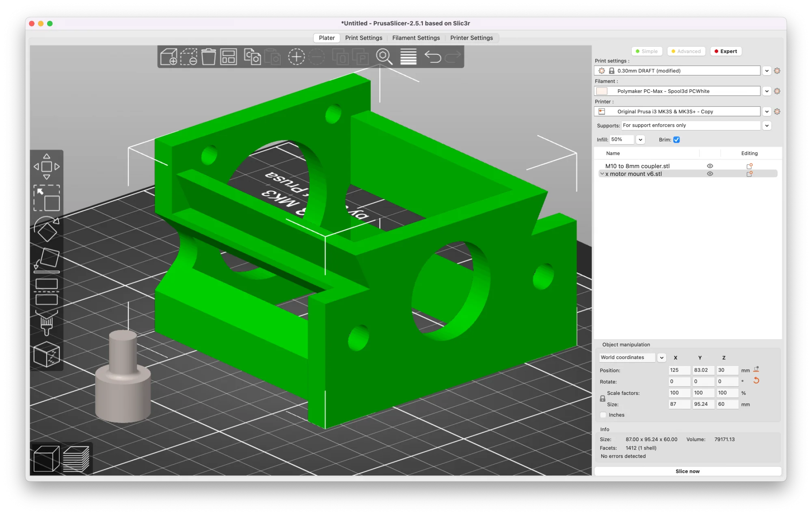Open the Filament preset dropdown
This screenshot has width=812, height=515.
coord(767,91)
